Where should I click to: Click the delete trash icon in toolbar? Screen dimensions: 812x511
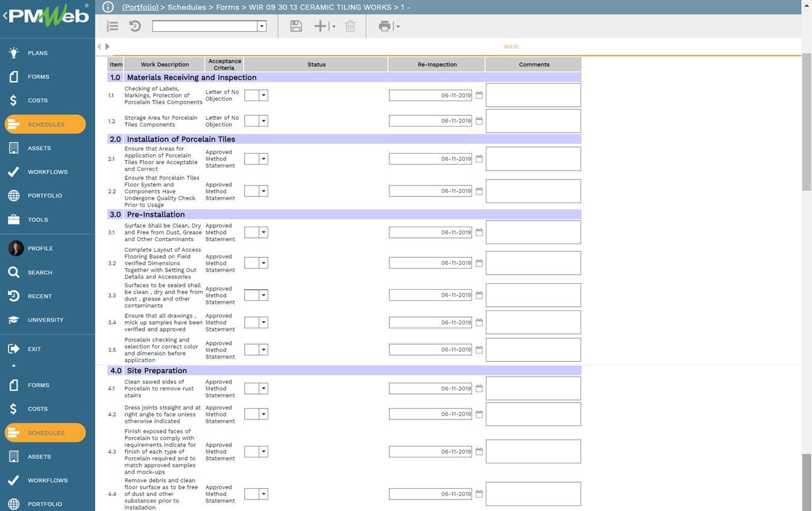(x=350, y=26)
